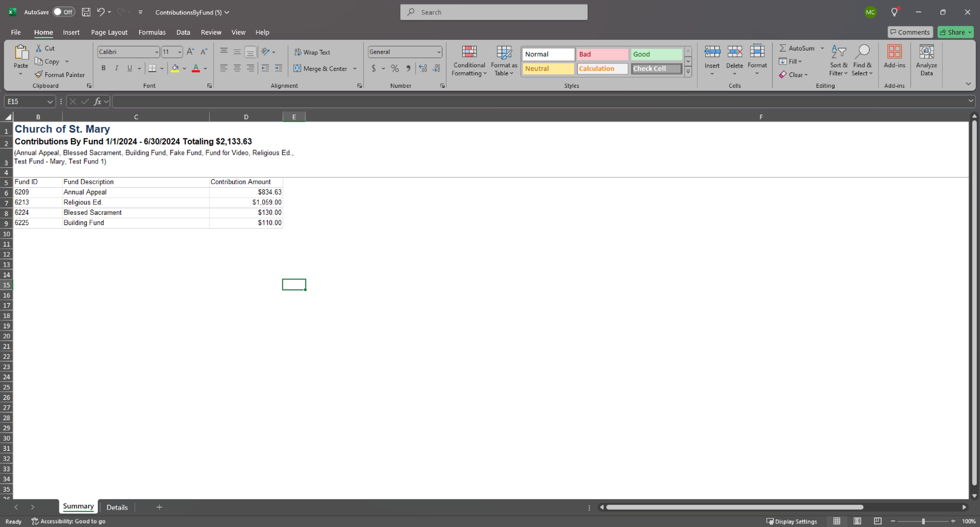Click the Increase Font Size icon
The height and width of the screenshot is (527, 980).
pos(190,51)
